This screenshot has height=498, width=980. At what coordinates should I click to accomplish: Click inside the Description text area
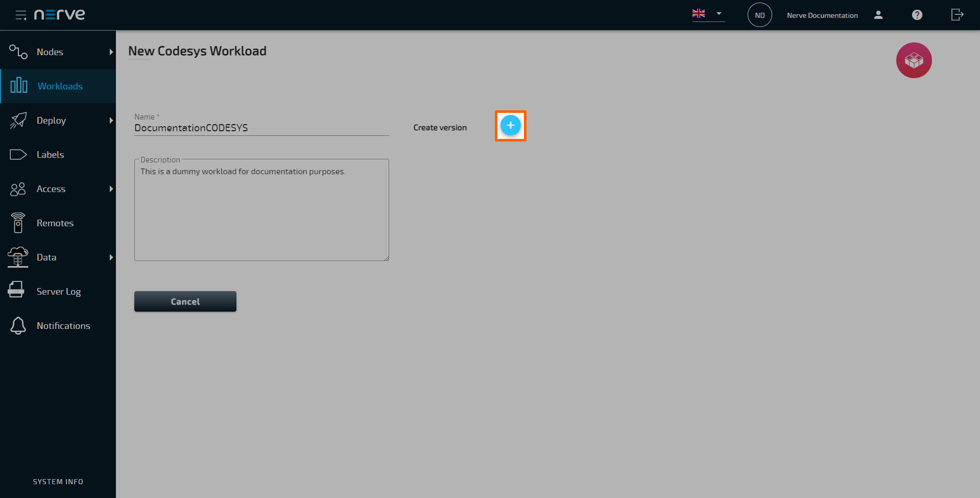pyautogui.click(x=261, y=209)
